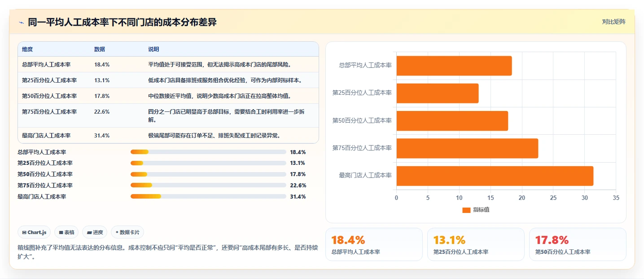Open the 17.8% 第50百分位 data card
644x279 pixels.
click(578, 244)
